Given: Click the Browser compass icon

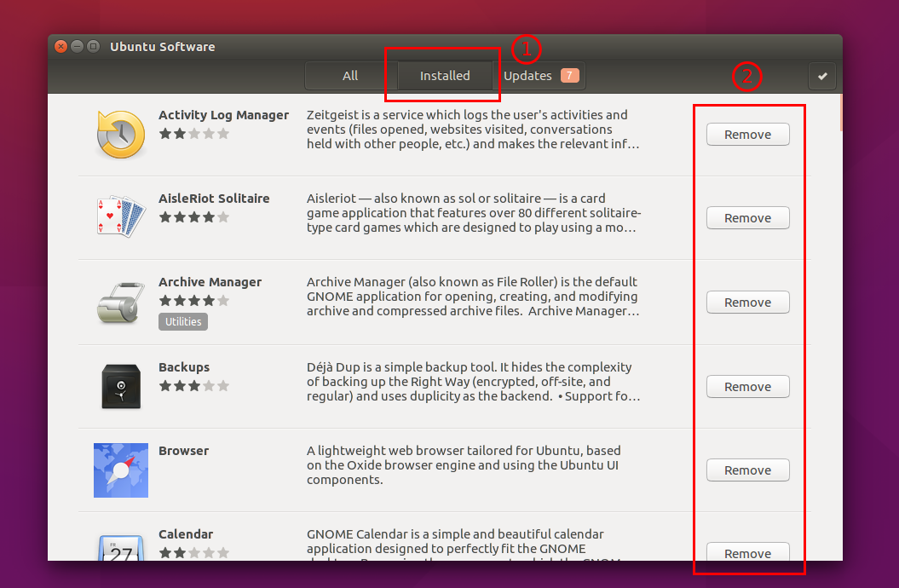Looking at the screenshot, I should pos(121,470).
